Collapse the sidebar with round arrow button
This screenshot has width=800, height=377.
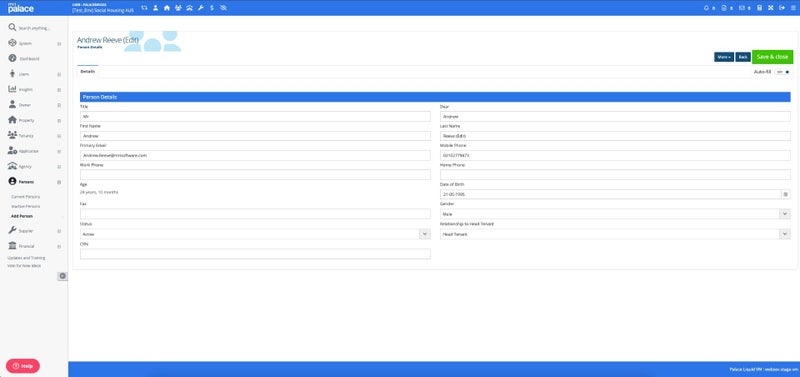tap(62, 276)
